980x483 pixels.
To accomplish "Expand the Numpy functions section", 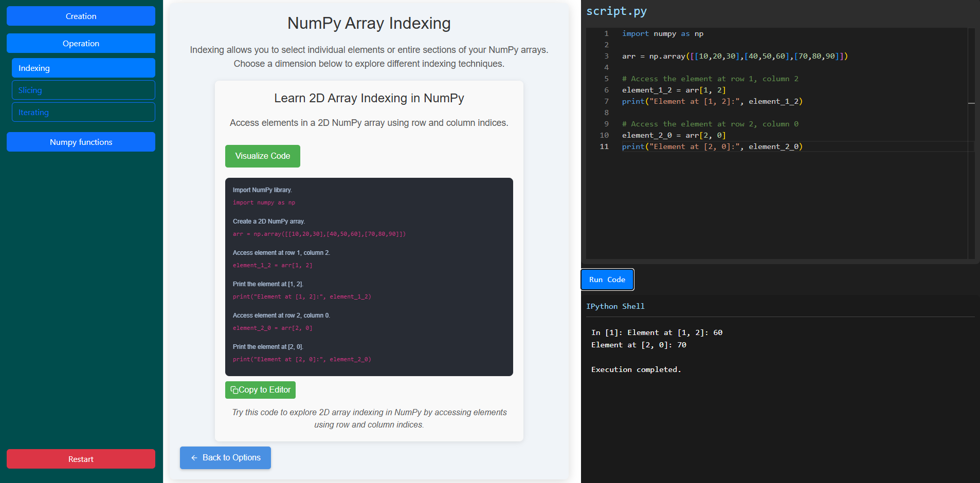I will (x=81, y=142).
